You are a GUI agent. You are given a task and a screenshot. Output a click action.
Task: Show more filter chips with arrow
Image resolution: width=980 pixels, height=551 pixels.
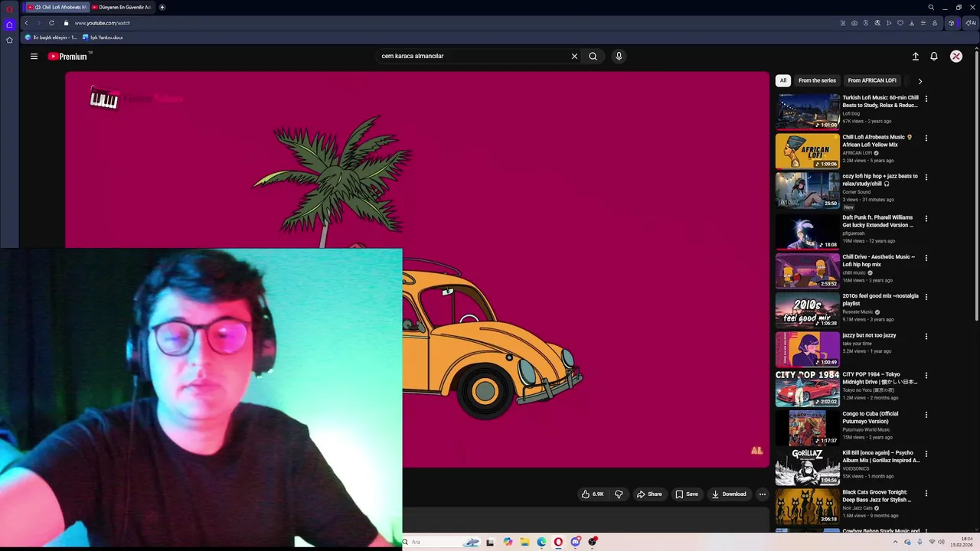(920, 80)
